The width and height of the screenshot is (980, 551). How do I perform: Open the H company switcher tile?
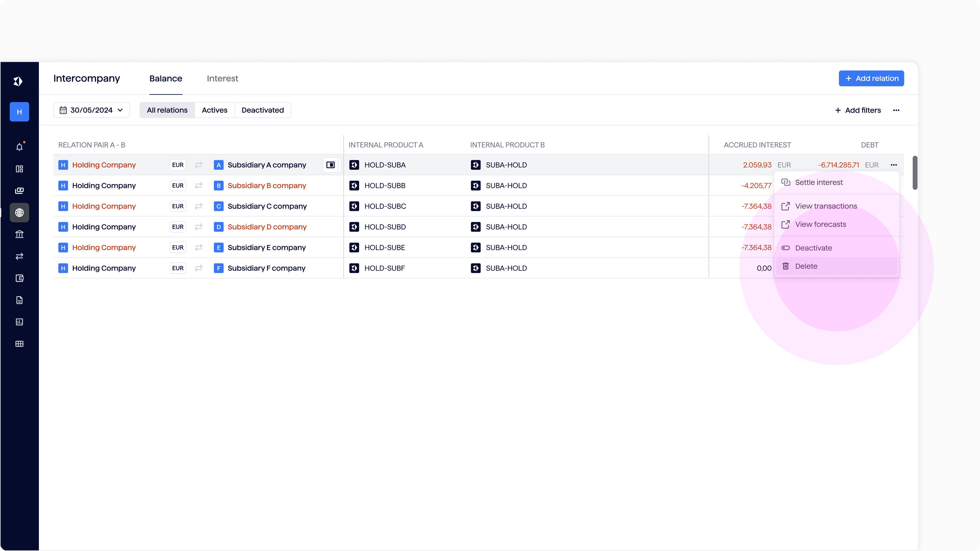19,112
